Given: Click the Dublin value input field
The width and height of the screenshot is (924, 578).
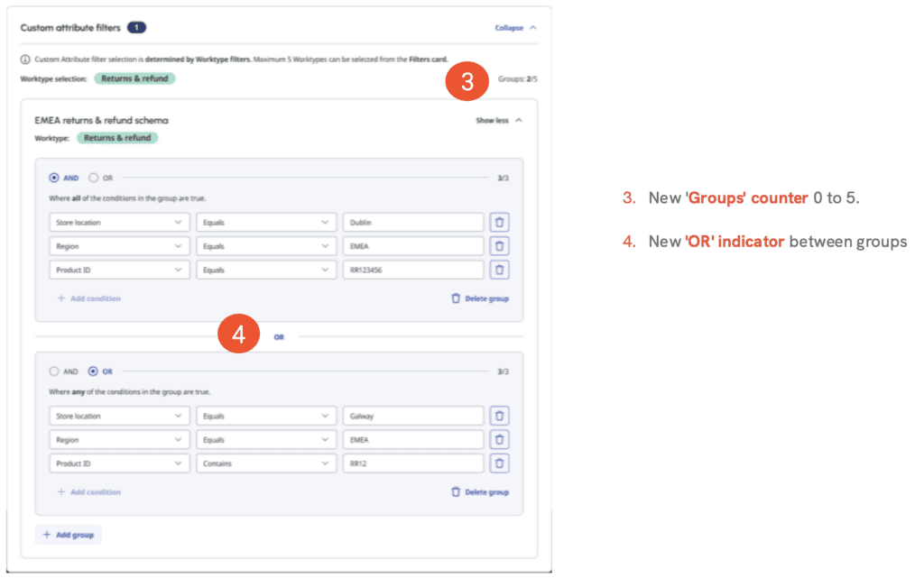Looking at the screenshot, I should (412, 222).
